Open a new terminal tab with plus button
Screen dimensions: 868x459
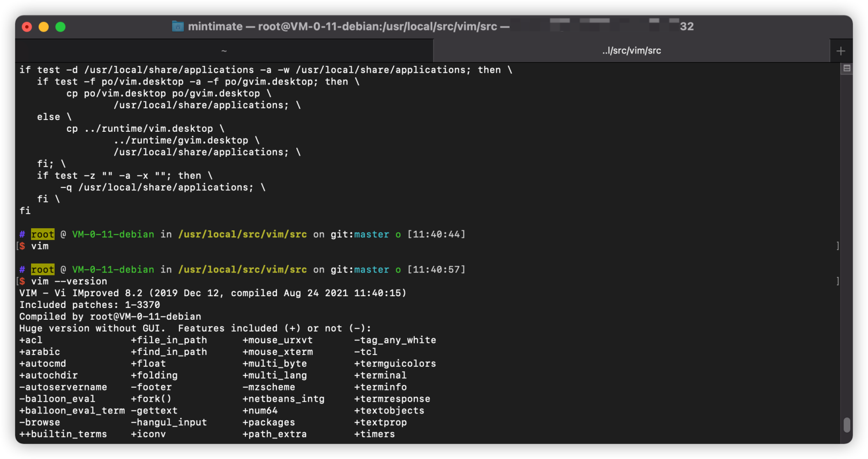[x=841, y=51]
